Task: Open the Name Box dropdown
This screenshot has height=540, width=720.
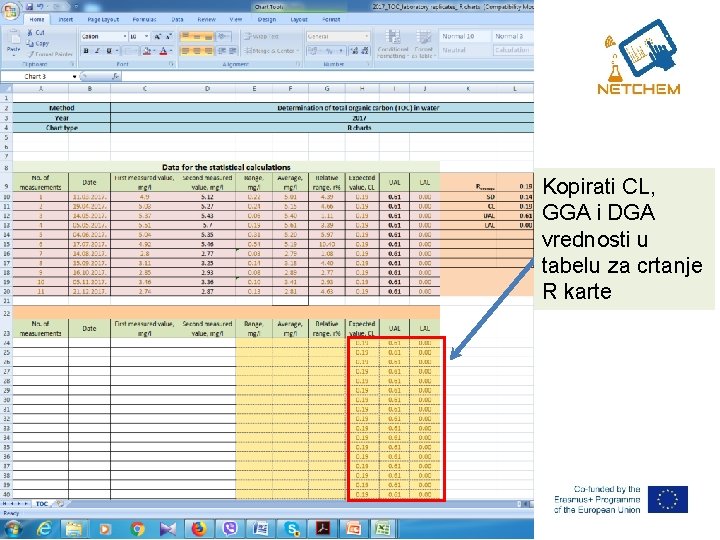Action: coord(74,76)
